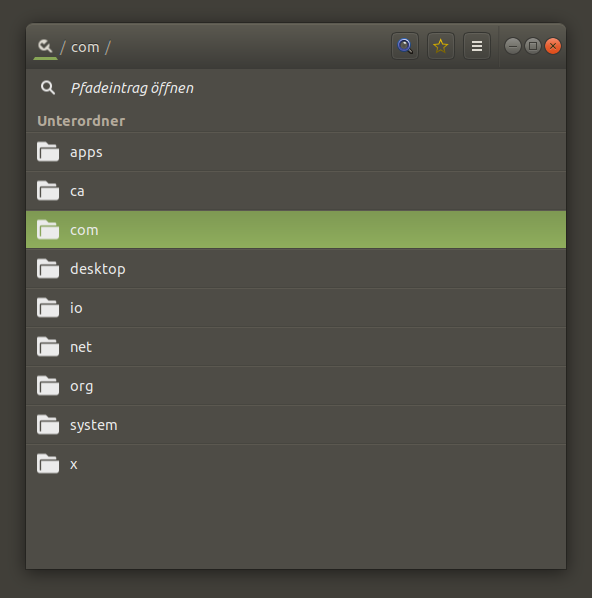Viewport: 592px width, 598px height.
Task: Click the Pfadeintrag öffnen search row
Action: tap(296, 88)
